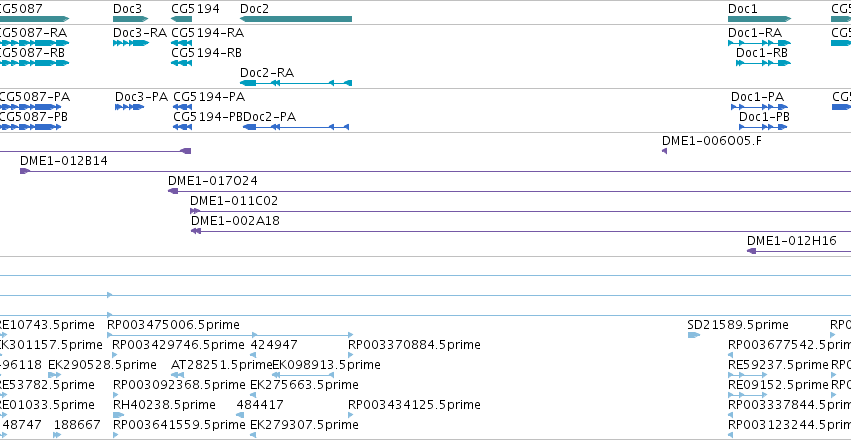Viewport: 851px width, 440px height.
Task: Click the Doc1 gene label
Action: 742,9
